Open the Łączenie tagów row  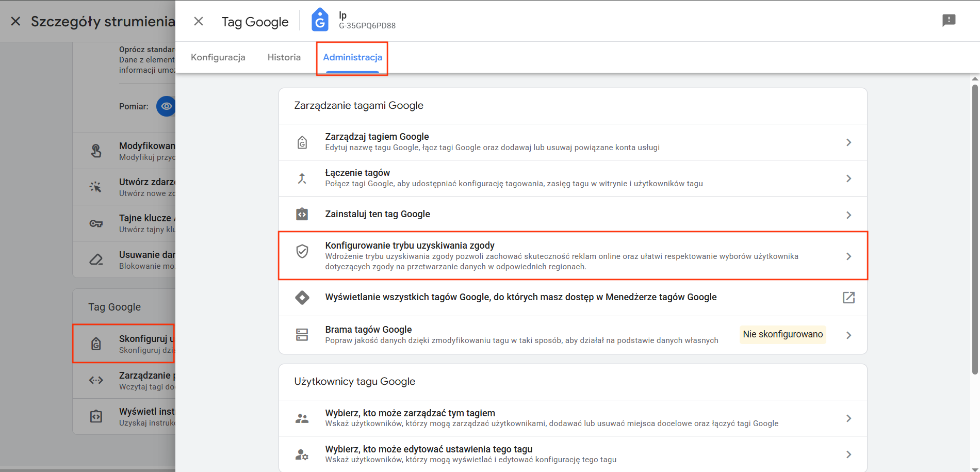tap(573, 178)
